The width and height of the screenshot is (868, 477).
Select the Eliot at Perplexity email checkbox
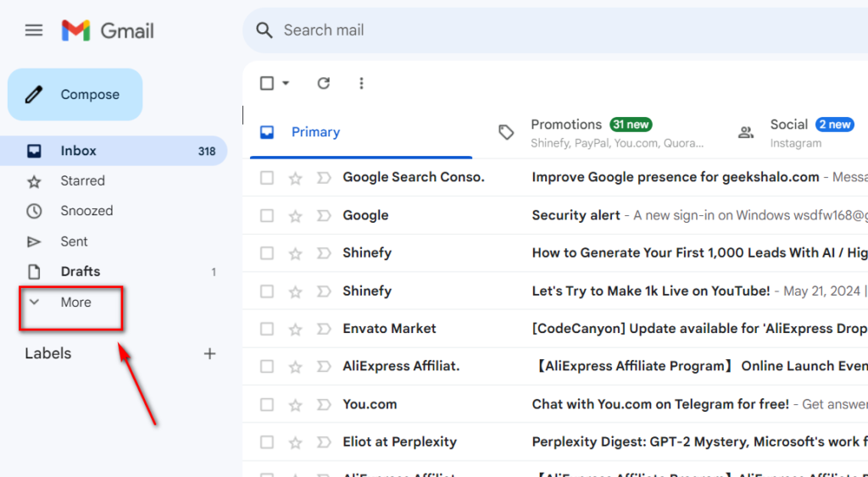(x=267, y=442)
